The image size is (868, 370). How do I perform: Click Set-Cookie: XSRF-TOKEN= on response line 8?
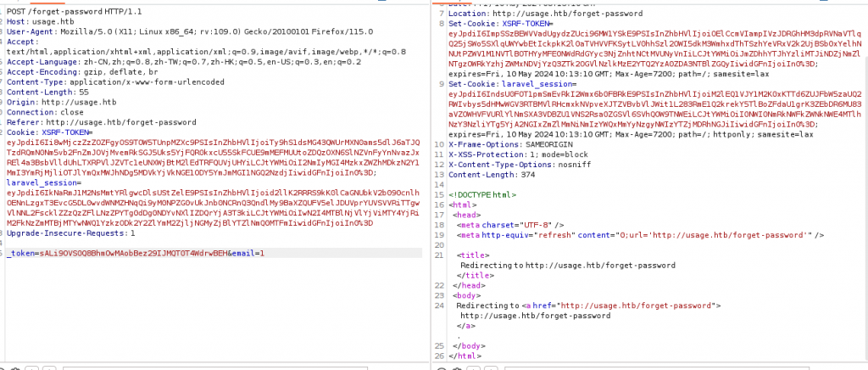coord(500,24)
